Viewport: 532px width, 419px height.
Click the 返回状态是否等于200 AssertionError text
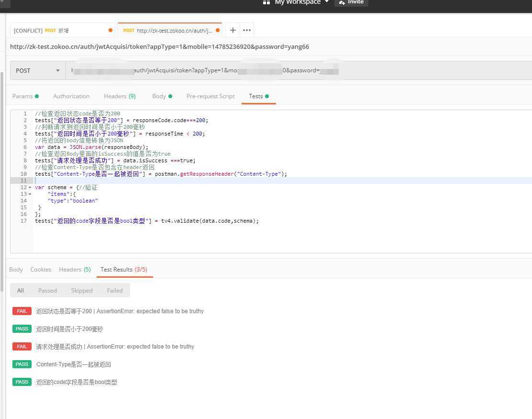pos(120,311)
